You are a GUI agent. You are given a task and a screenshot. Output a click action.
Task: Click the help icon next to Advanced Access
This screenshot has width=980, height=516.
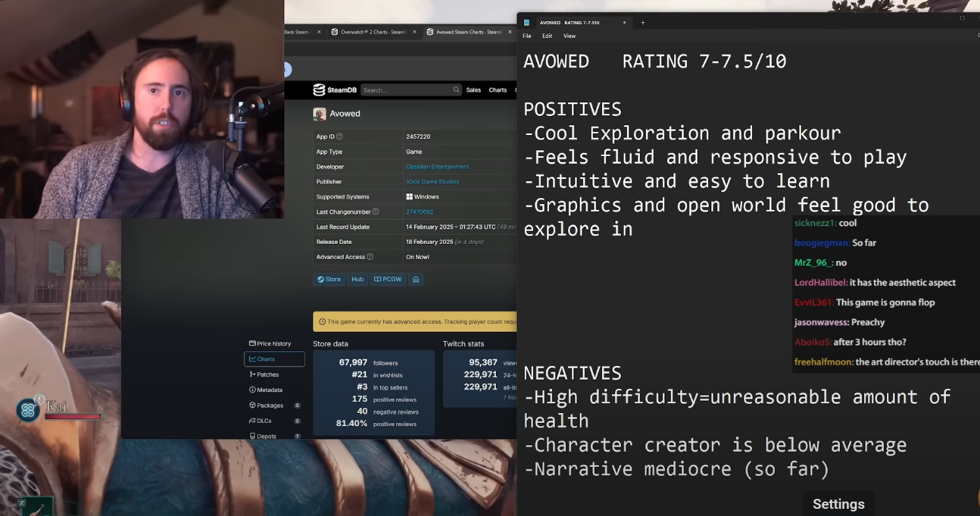click(x=370, y=257)
